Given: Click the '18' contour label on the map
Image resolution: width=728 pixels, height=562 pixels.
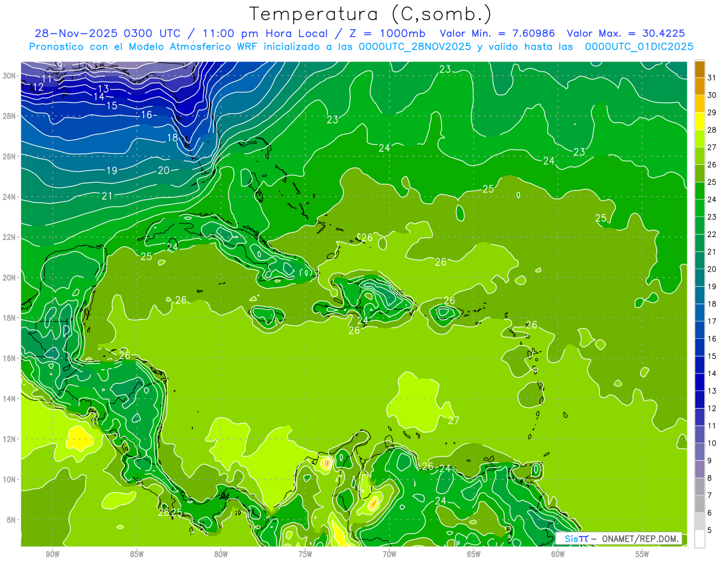Looking at the screenshot, I should tap(172, 138).
